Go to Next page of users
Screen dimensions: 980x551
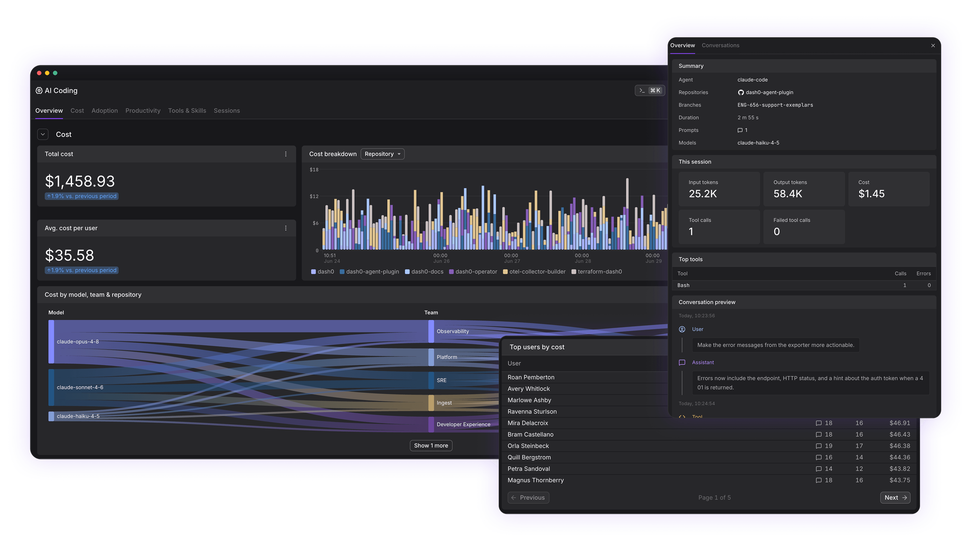[895, 497]
